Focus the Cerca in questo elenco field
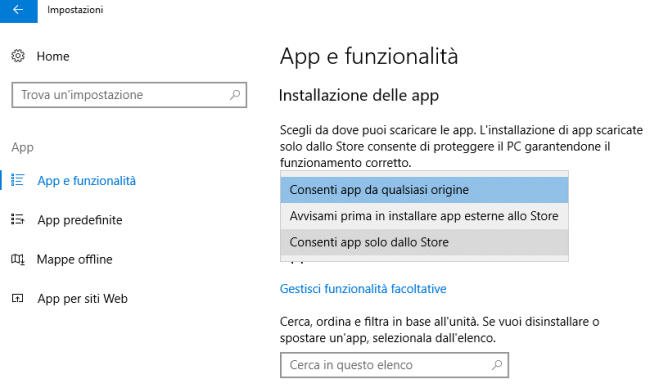The width and height of the screenshot is (650, 388). pos(394,365)
